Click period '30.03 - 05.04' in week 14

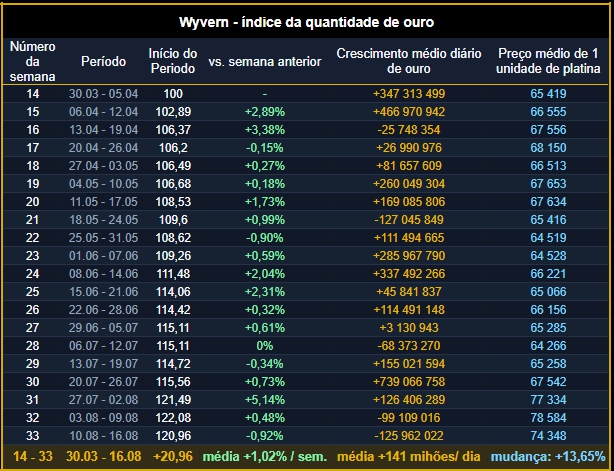click(x=103, y=94)
